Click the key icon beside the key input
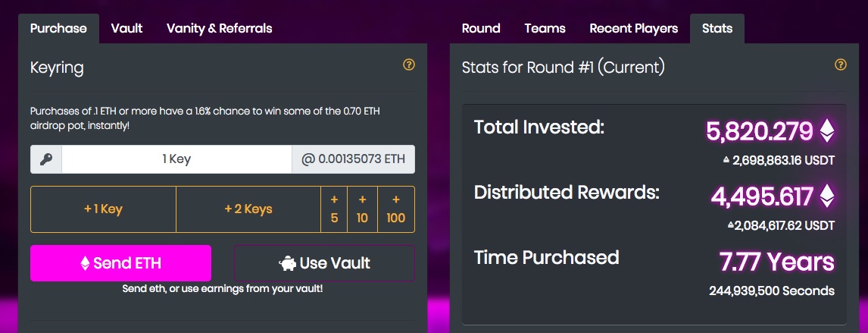 coord(46,159)
